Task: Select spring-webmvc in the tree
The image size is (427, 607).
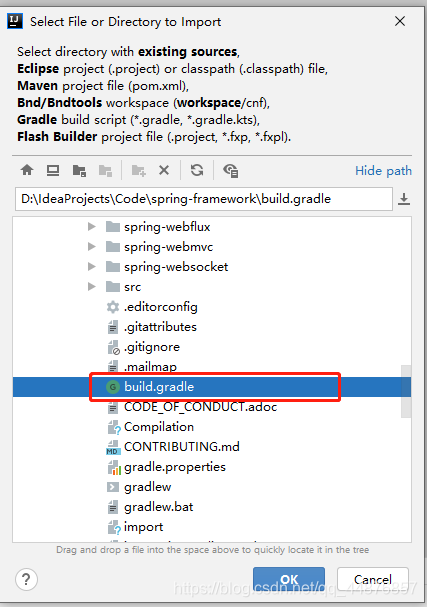Action: point(168,247)
